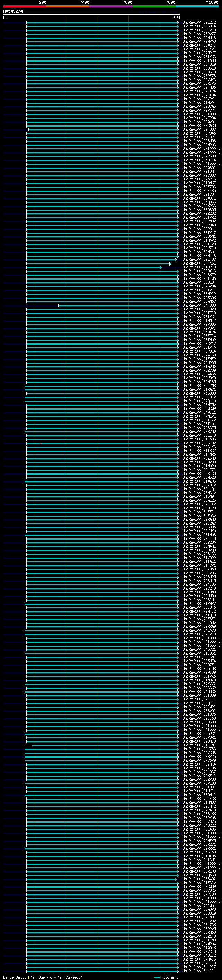Open hit UniRef100_Q8DL34
This screenshot has width=222, height=980.
[x=199, y=282]
